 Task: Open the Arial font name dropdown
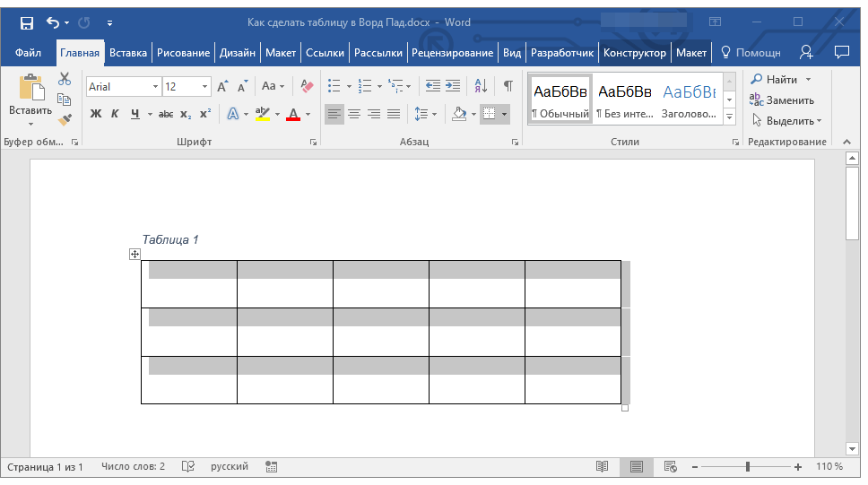click(x=155, y=87)
